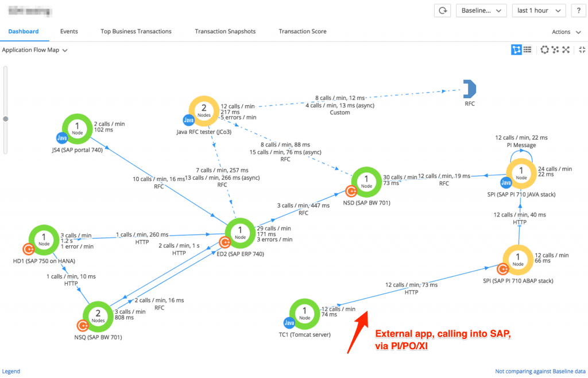Screen dimensions: 588x378
Task: Apply the circular layout icon
Action: 545,50
